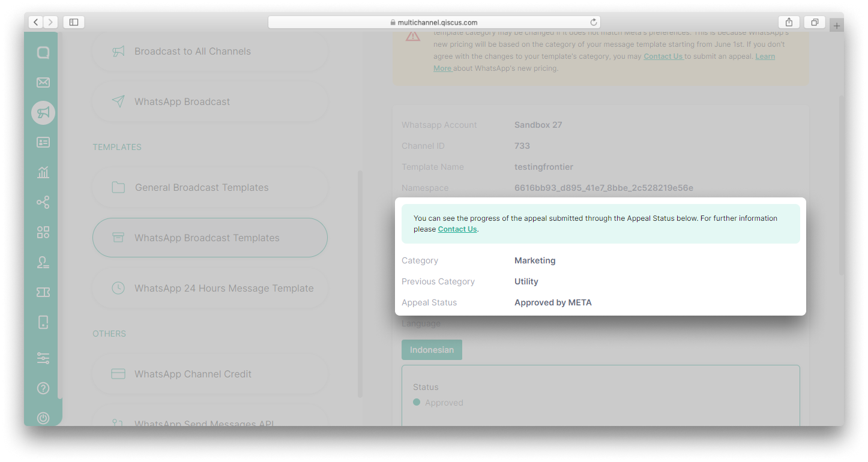Click the namespace value 6616bb93_d895
The width and height of the screenshot is (868, 462).
coord(604,188)
